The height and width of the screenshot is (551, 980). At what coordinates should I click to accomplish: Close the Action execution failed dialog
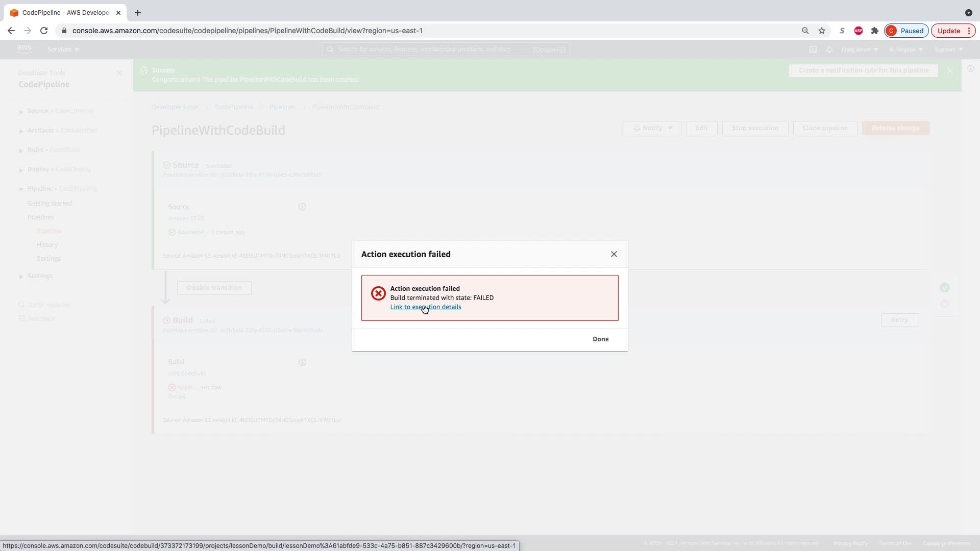[x=614, y=254]
